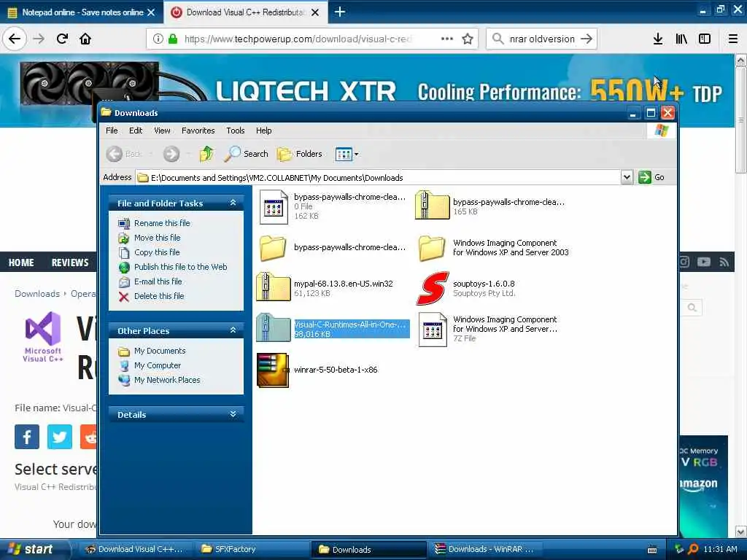Select the bypass-paywalls 0 File 162 KB icon
Image resolution: width=747 pixels, height=560 pixels.
point(274,206)
